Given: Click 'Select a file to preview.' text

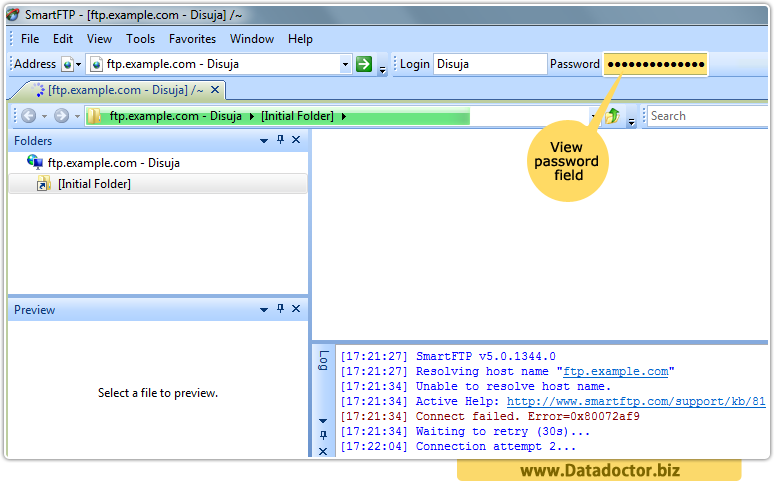Looking at the screenshot, I should [x=157, y=393].
